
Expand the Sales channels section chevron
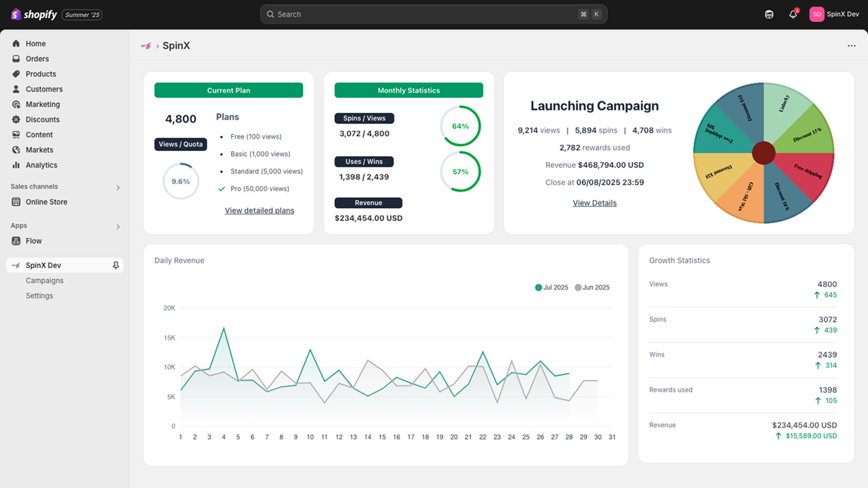[x=118, y=188]
